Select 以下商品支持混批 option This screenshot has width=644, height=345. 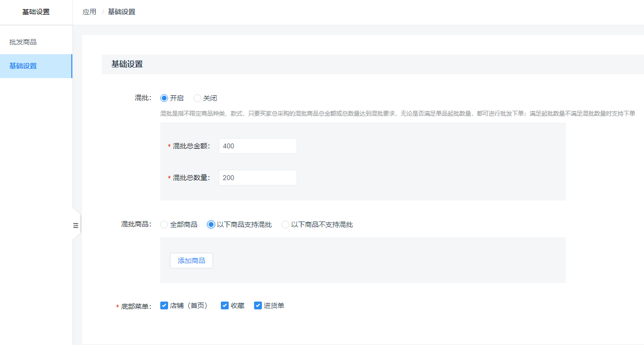210,224
